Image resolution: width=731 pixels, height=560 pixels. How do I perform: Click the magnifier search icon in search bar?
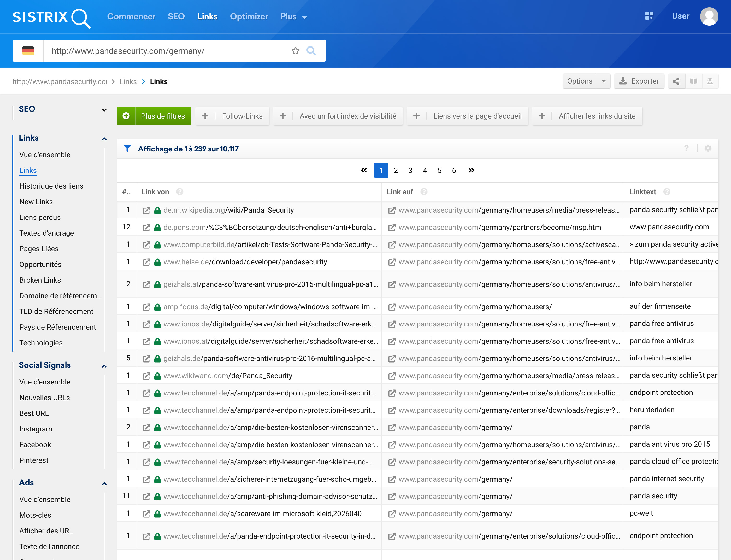[x=311, y=51]
